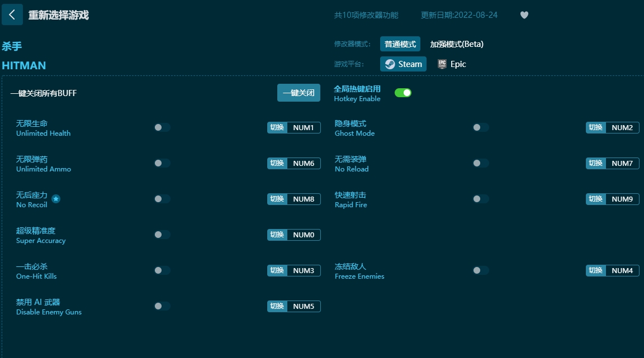The height and width of the screenshot is (358, 644).
Task: Click NUM6 hotkey field
Action: click(304, 164)
